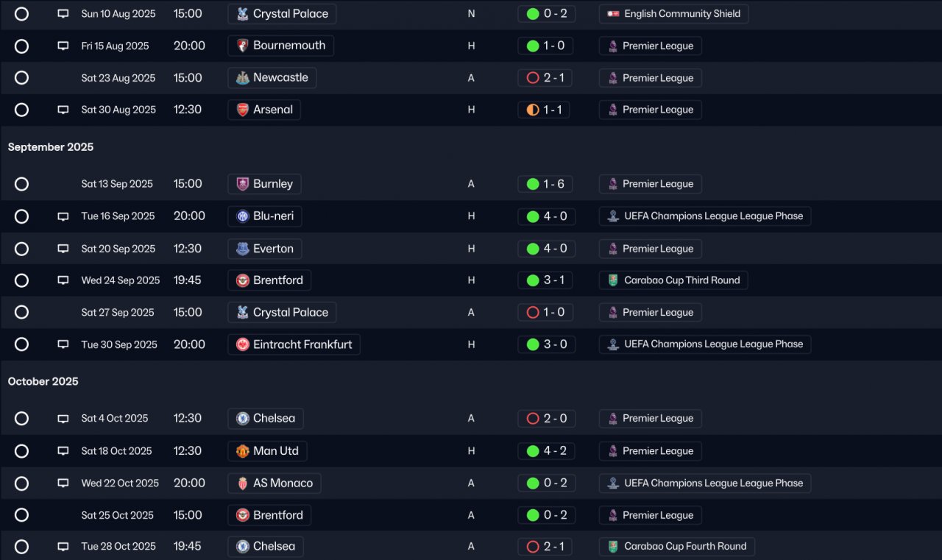This screenshot has width=942, height=560.
Task: Click the Newcastle club crest icon
Action: (x=243, y=78)
